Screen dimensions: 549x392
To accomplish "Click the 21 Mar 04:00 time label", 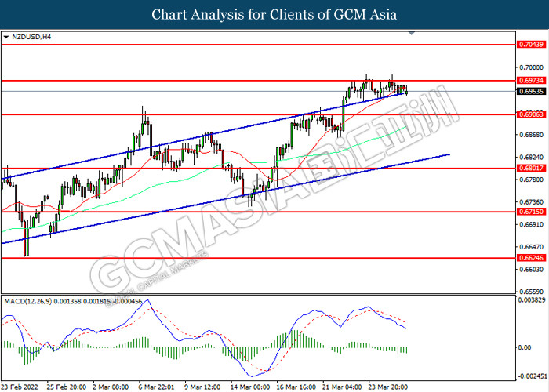I will (343, 387).
